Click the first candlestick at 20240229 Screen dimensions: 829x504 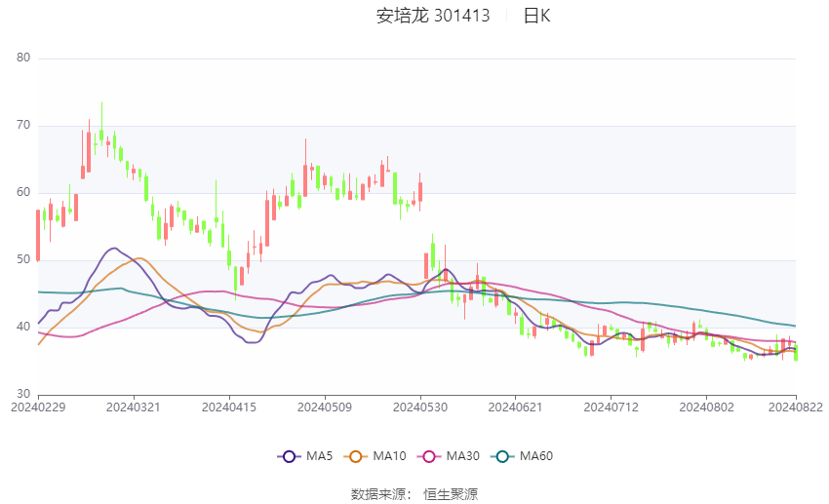pyautogui.click(x=38, y=235)
